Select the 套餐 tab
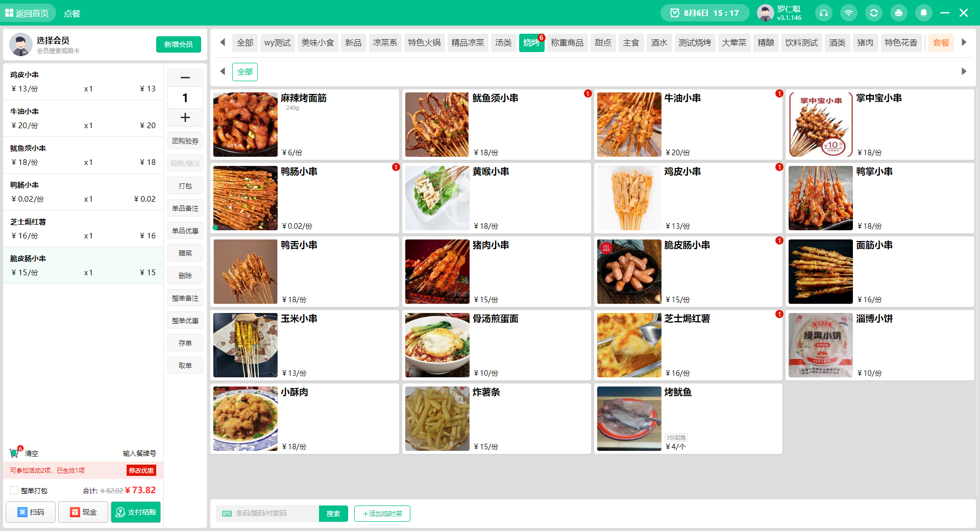 (x=941, y=43)
